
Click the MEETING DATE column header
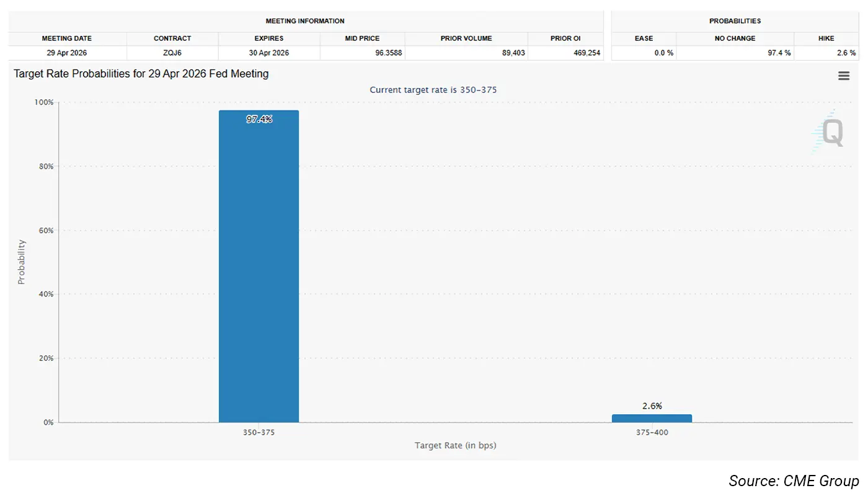(x=67, y=38)
